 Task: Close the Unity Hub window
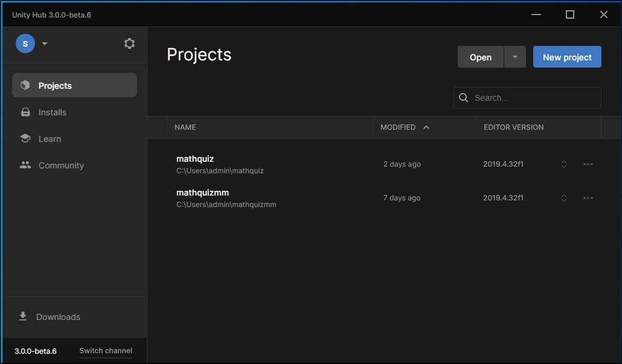point(604,14)
